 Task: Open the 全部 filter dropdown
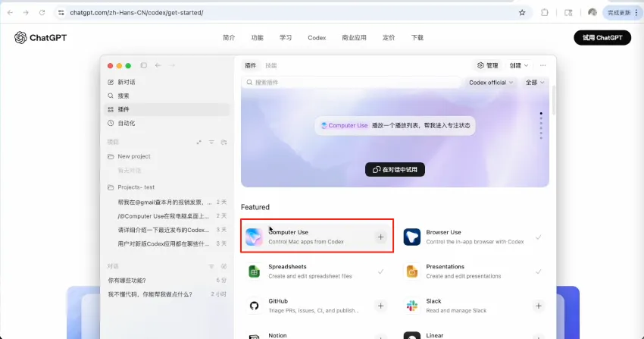pyautogui.click(x=535, y=83)
